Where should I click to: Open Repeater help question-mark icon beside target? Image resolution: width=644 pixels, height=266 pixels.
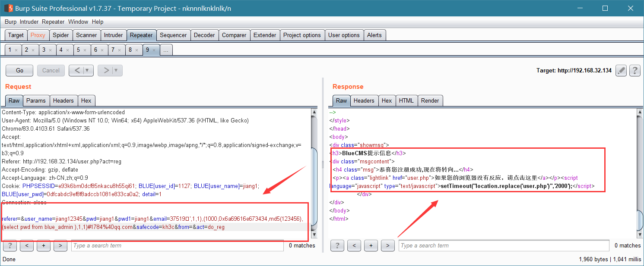click(x=634, y=70)
